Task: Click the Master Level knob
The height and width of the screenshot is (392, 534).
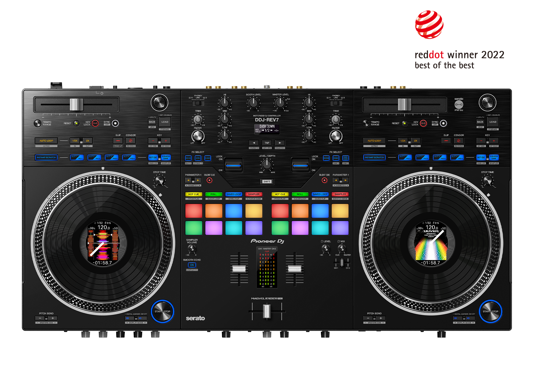Action: 280,103
